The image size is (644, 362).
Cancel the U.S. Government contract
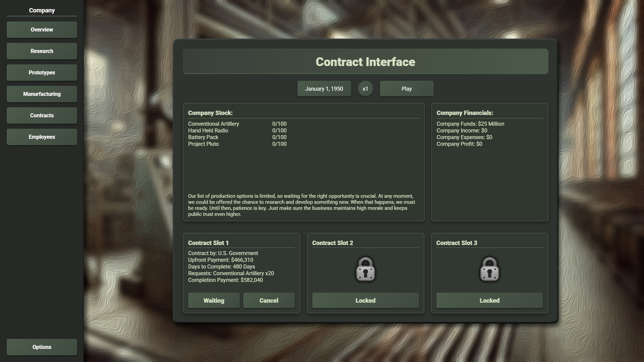pyautogui.click(x=268, y=300)
